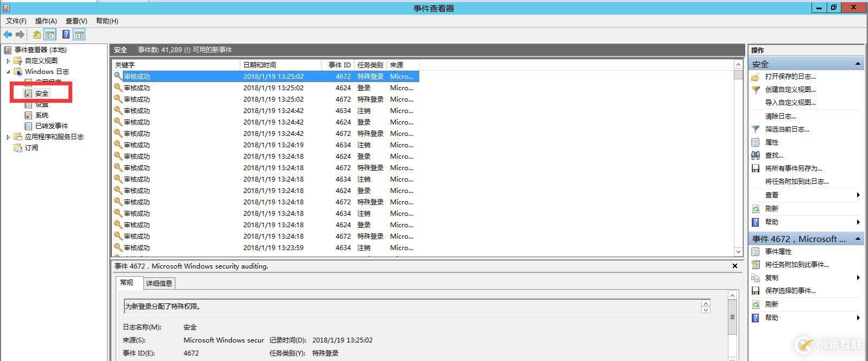Screen dimensions: 868x361
Task: Click the description box small up arrow
Action: tap(706, 303)
